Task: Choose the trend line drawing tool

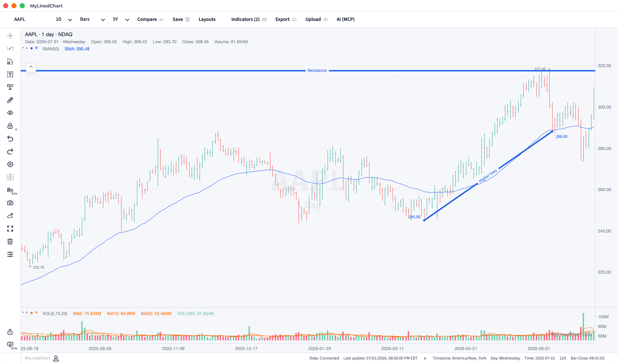Action: (10, 48)
